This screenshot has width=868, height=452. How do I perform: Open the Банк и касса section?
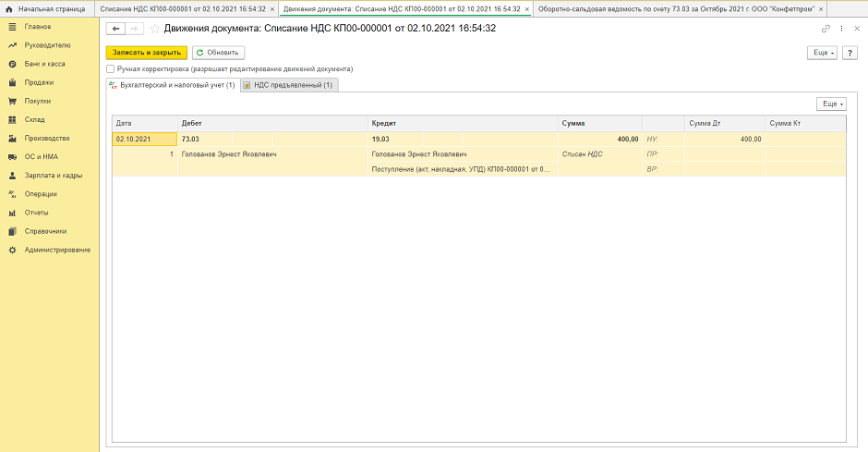click(x=44, y=64)
